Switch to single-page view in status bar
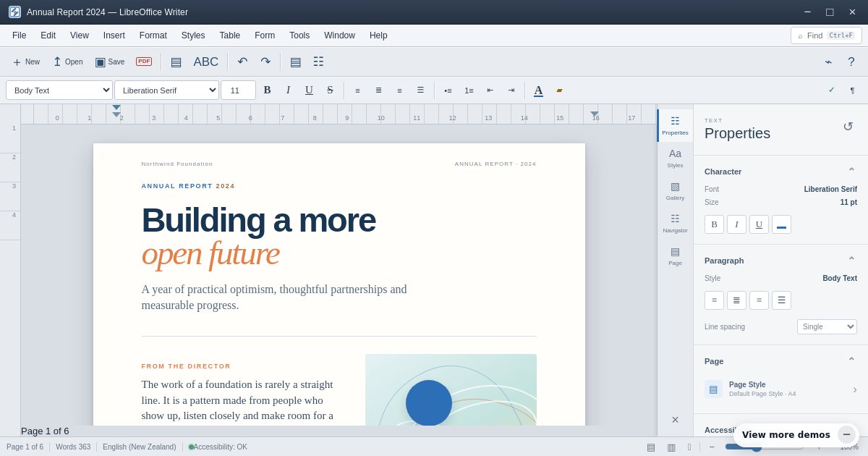This screenshot has width=868, height=456. click(651, 447)
